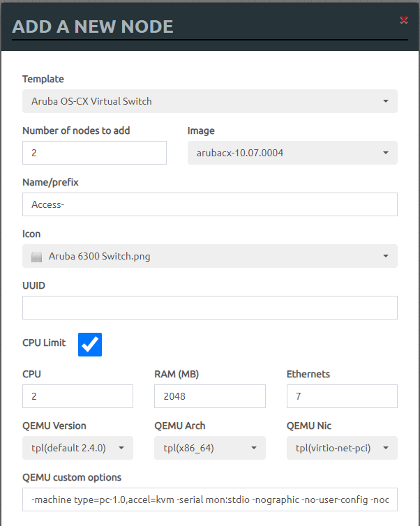This screenshot has height=526, width=420.
Task: Open the Template dropdown
Action: click(209, 101)
